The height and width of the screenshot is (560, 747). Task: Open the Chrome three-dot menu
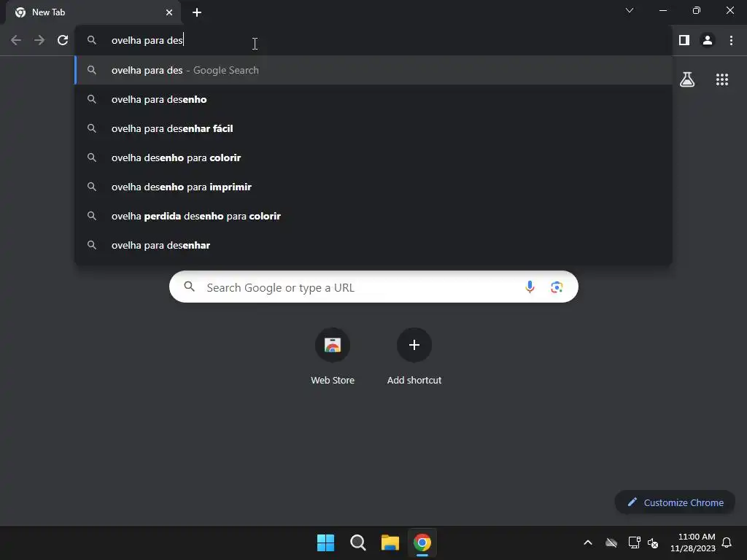[731, 41]
